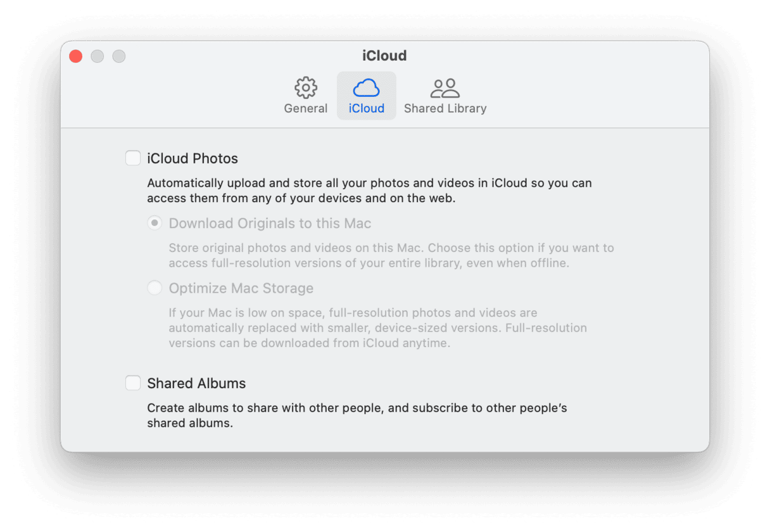The height and width of the screenshot is (532, 770).
Task: Switch to the General tab label
Action: tap(306, 108)
